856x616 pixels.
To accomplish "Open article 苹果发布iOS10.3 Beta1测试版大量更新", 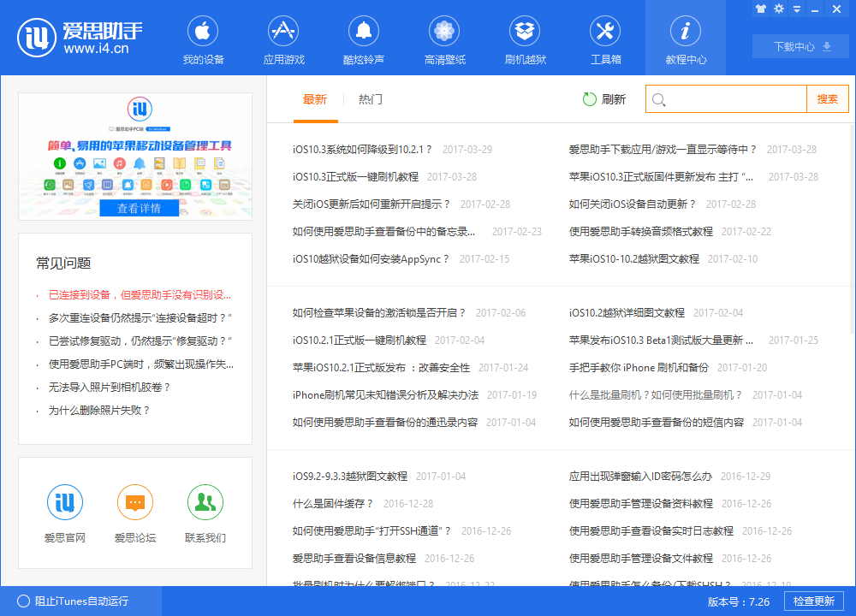I will point(661,340).
